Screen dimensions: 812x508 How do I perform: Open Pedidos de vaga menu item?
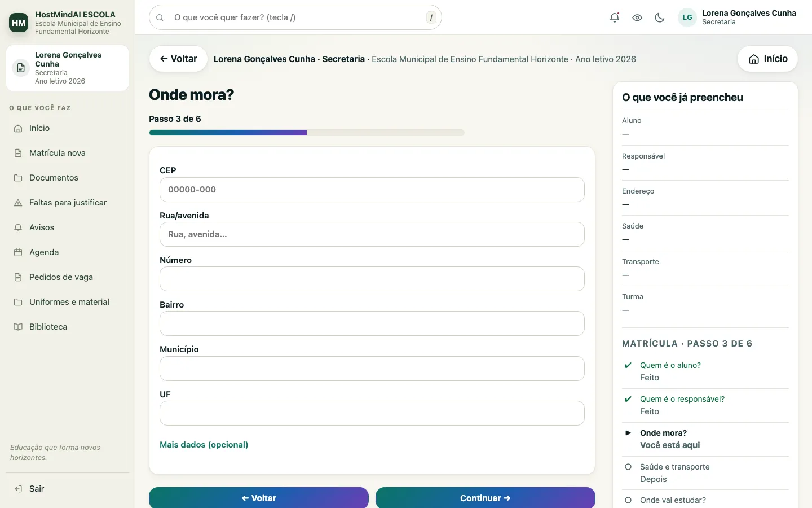[x=68, y=277]
